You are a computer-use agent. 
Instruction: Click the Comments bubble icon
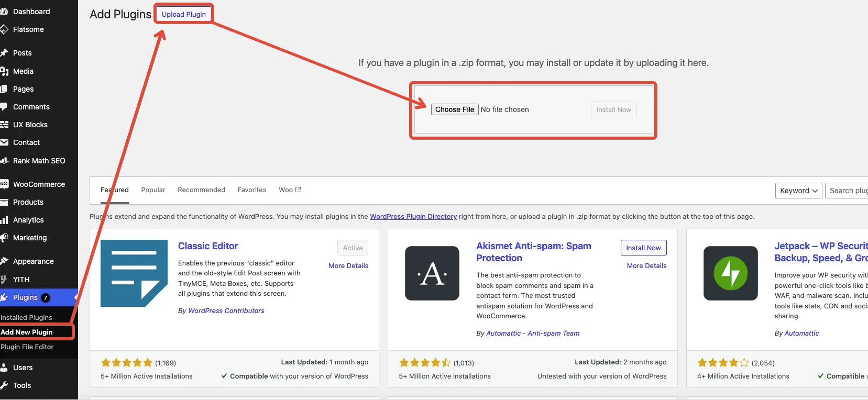[4, 107]
